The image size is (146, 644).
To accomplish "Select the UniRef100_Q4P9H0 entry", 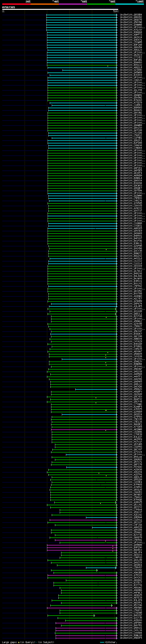I will 131,623.
